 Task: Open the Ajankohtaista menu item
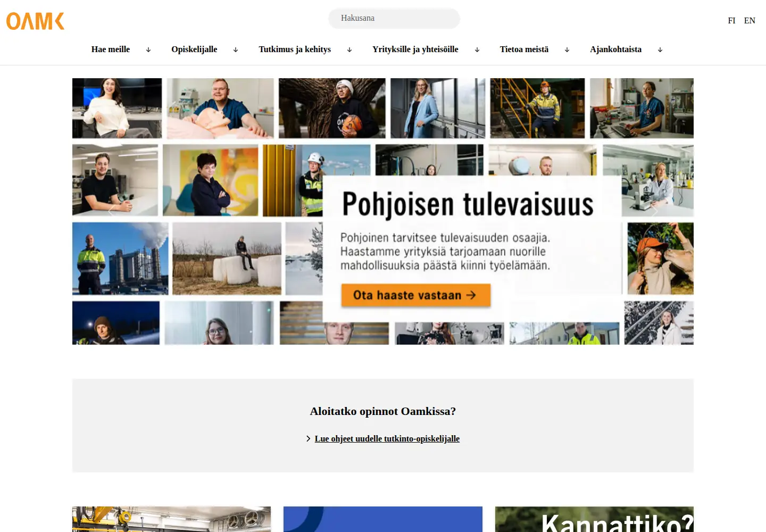(616, 49)
